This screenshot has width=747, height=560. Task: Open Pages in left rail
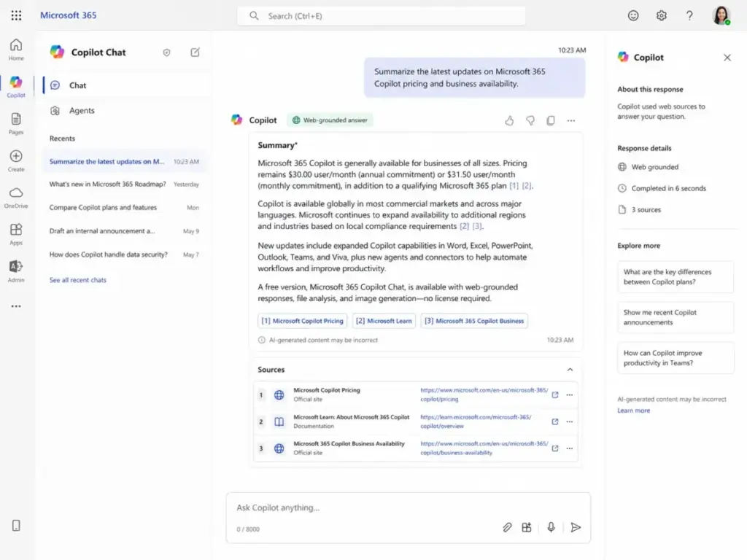[x=16, y=124]
